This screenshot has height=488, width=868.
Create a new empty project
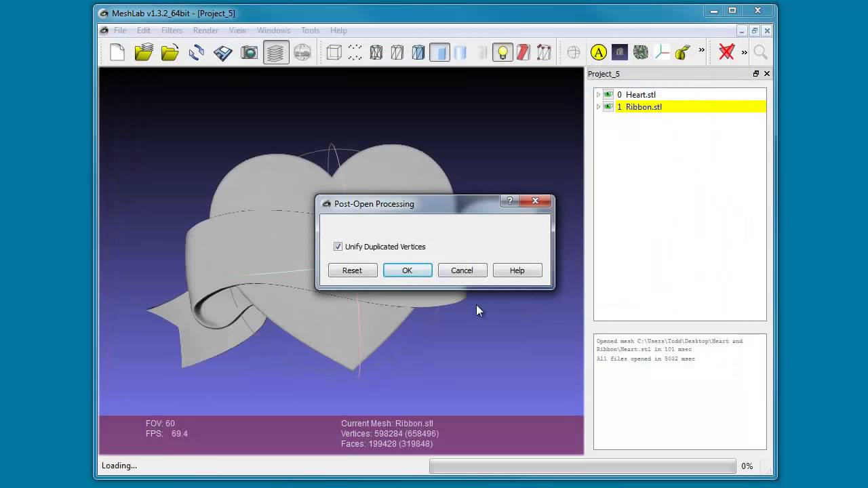[117, 52]
